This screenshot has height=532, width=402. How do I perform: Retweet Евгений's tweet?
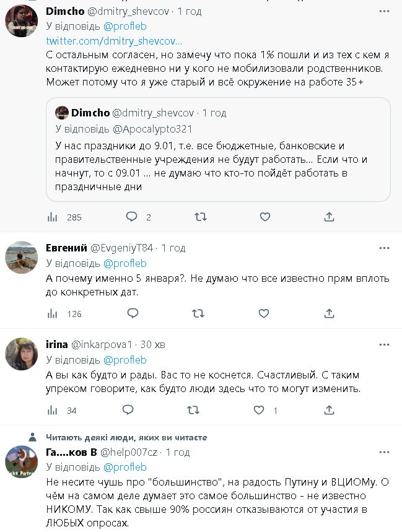198,313
